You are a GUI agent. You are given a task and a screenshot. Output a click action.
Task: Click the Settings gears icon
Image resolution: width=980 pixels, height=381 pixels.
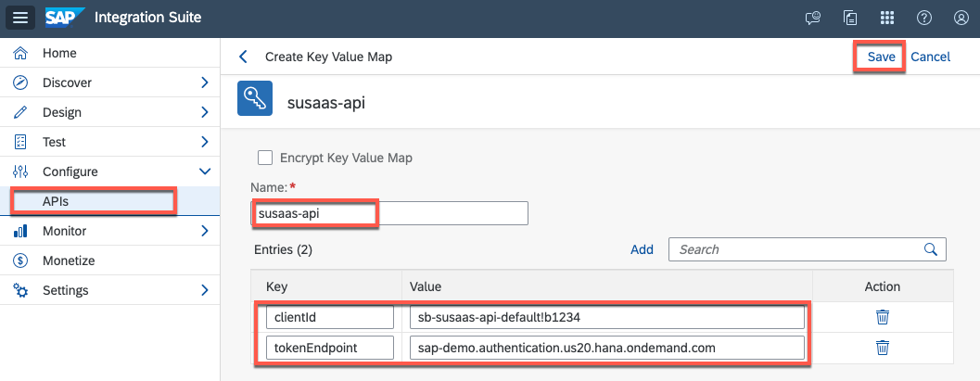coord(20,290)
